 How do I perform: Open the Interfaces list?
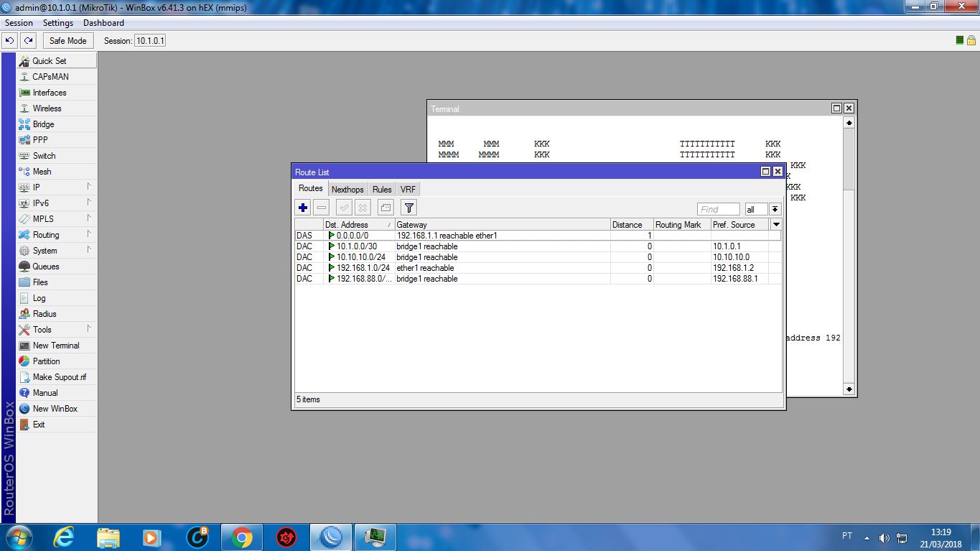pyautogui.click(x=57, y=93)
